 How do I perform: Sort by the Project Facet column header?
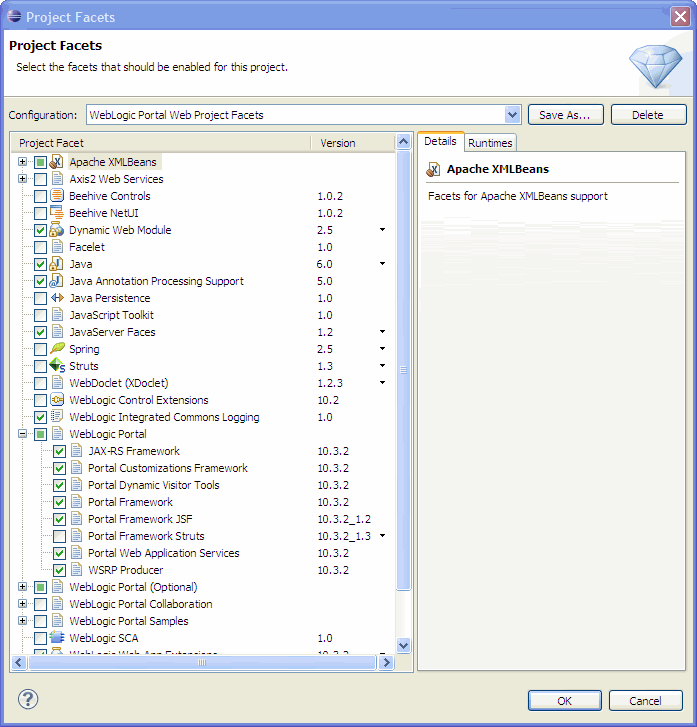click(x=160, y=143)
